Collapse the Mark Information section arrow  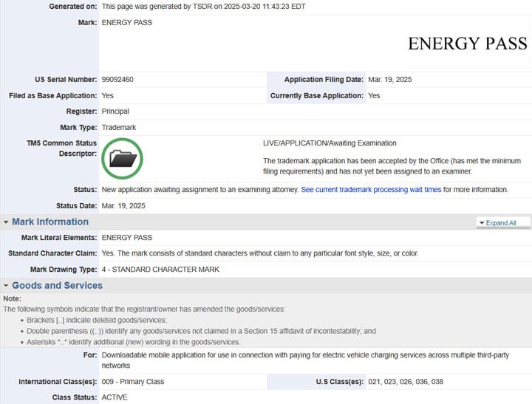click(x=6, y=222)
